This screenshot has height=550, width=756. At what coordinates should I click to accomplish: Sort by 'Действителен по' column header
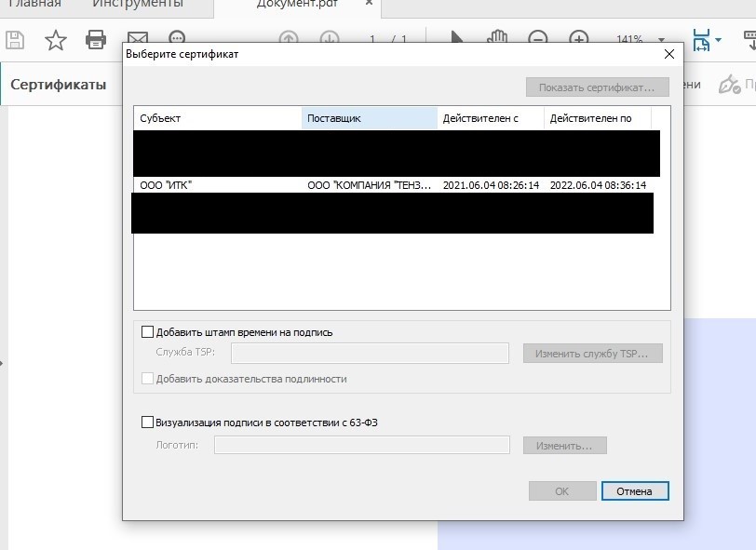click(x=598, y=118)
